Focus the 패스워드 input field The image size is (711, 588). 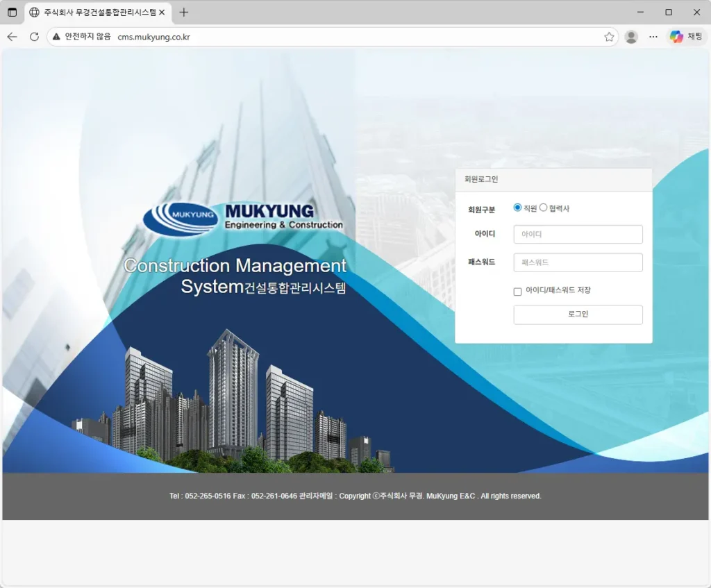point(578,262)
